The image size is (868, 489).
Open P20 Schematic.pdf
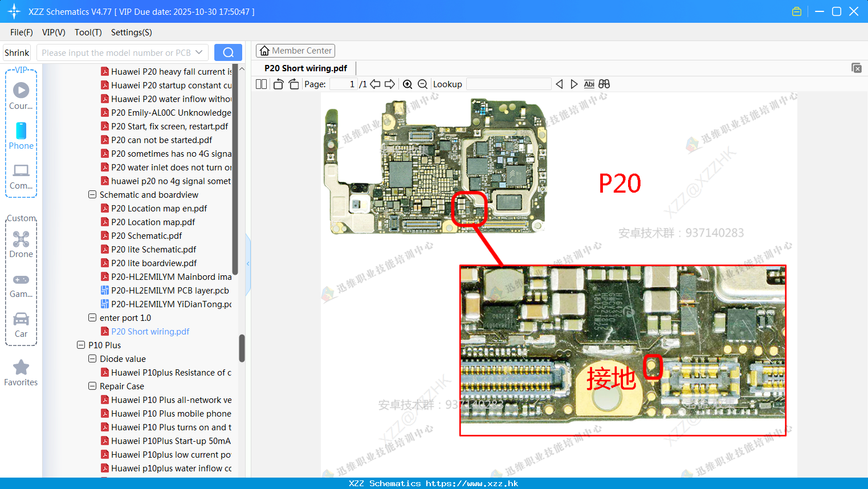146,235
